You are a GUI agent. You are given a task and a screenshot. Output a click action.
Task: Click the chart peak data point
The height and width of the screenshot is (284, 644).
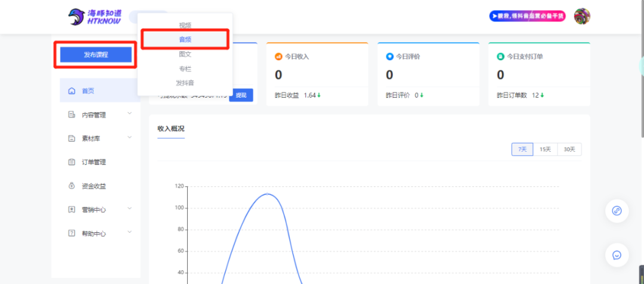point(267,194)
